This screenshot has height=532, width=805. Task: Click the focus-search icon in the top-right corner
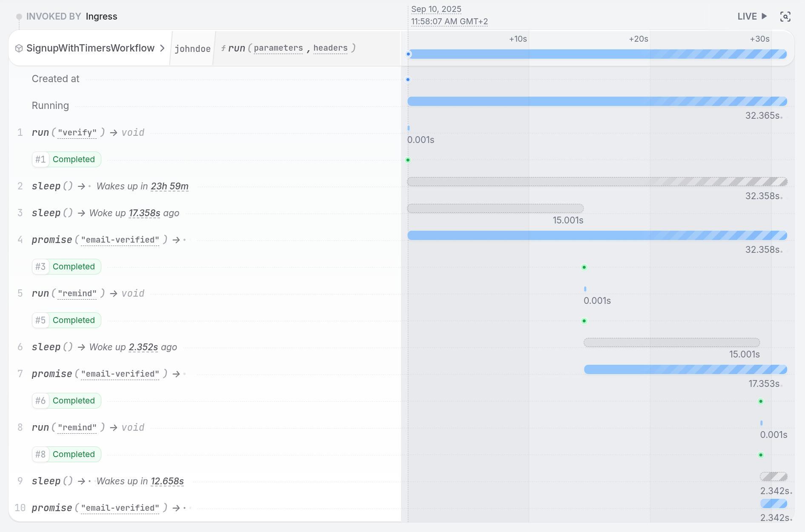(785, 16)
